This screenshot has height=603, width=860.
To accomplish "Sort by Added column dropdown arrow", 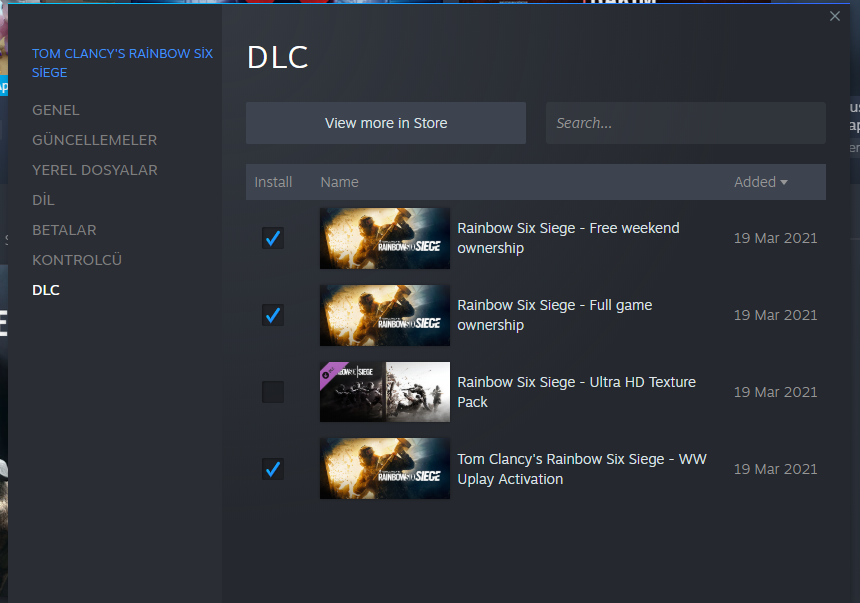I will click(x=784, y=182).
